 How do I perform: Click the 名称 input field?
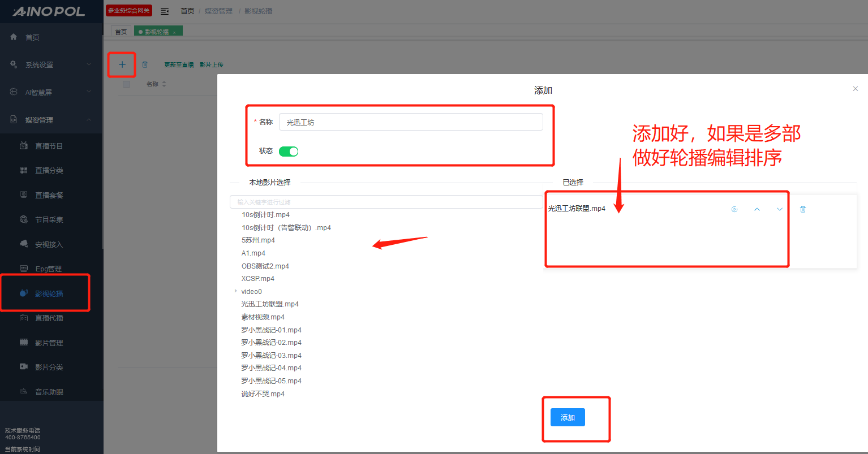click(x=410, y=122)
